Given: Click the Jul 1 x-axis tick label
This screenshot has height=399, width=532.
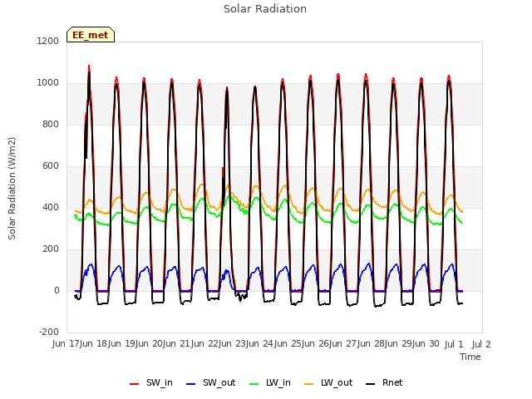Looking at the screenshot, I should coord(454,344).
